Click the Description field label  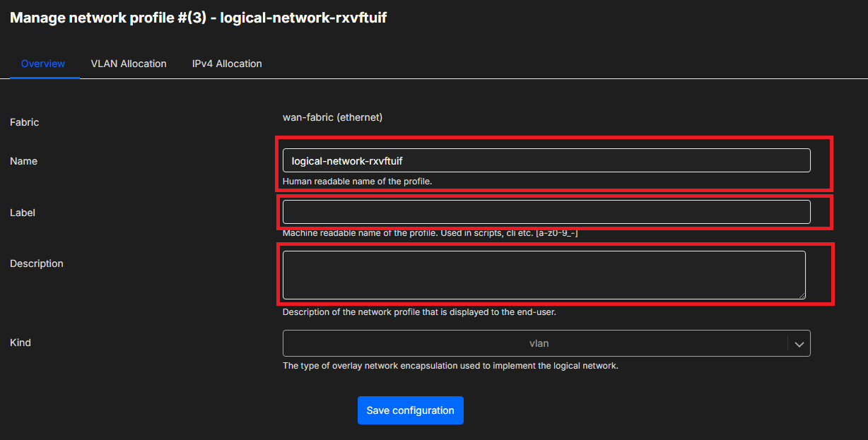(x=37, y=263)
